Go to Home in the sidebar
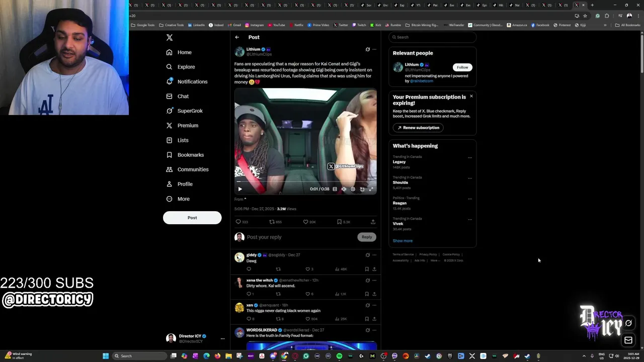Screen dimensions: 644x362 [179, 52]
